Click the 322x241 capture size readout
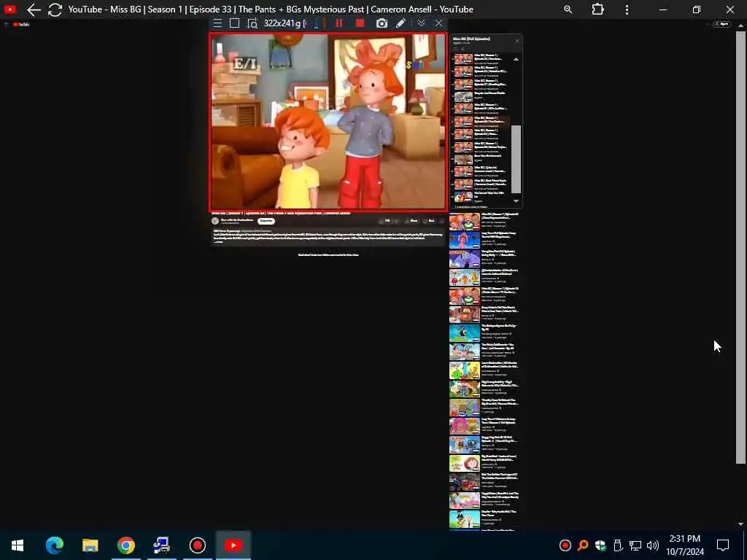Image resolution: width=747 pixels, height=560 pixels. (285, 23)
